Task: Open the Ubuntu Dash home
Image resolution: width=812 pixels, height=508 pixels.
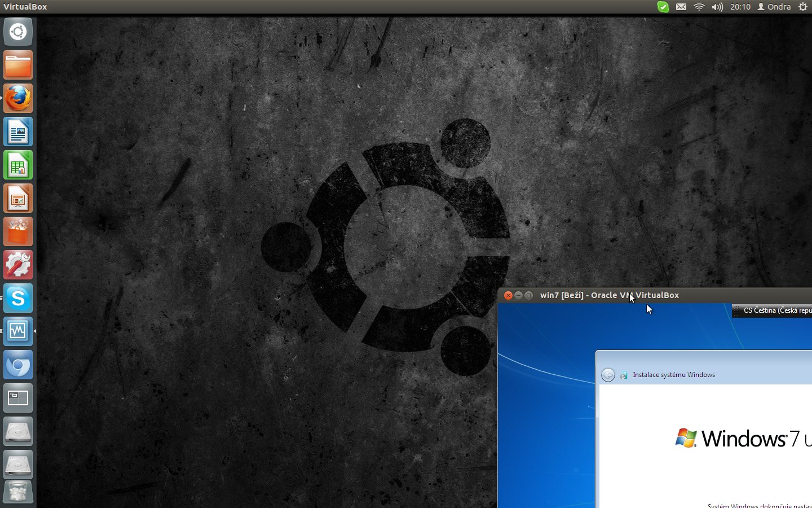Action: pos(18,32)
